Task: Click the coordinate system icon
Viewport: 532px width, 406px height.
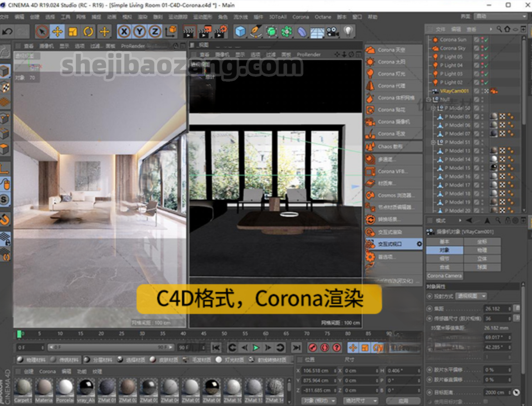Action: pos(171,31)
